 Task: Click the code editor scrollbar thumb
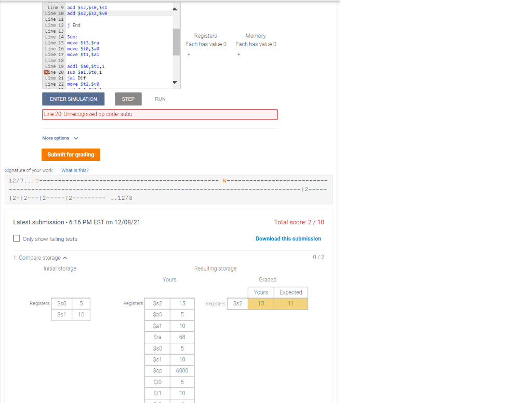pos(175,42)
